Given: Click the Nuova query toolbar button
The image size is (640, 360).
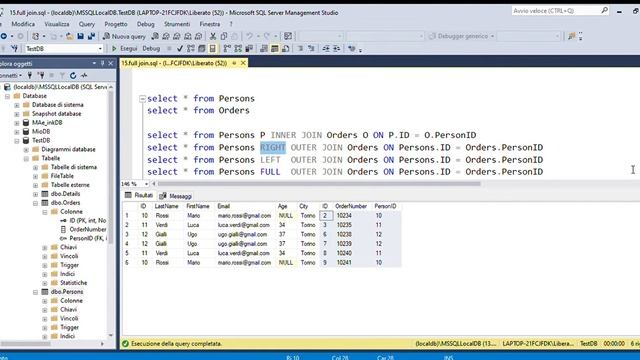Looking at the screenshot, I should click(x=124, y=36).
